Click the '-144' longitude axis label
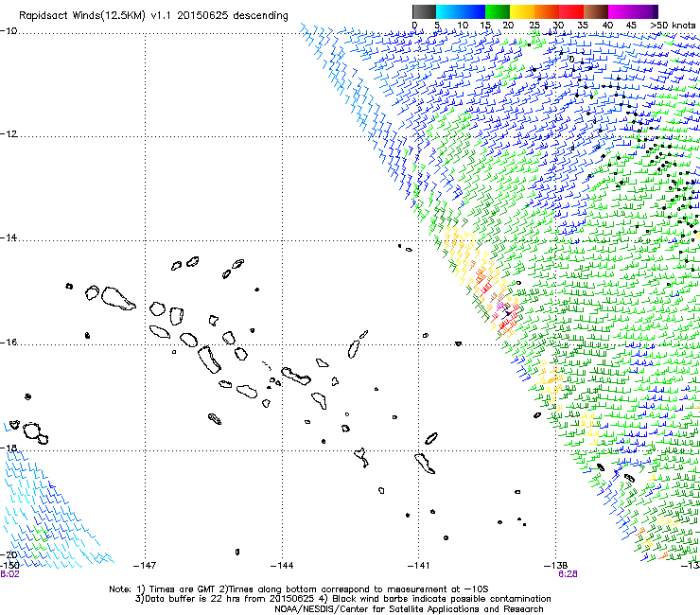Image resolution: width=700 pixels, height=615 pixels. pos(282,566)
